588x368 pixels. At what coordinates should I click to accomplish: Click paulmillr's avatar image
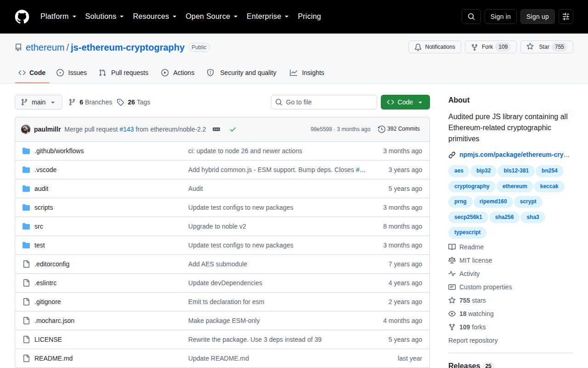[26, 129]
